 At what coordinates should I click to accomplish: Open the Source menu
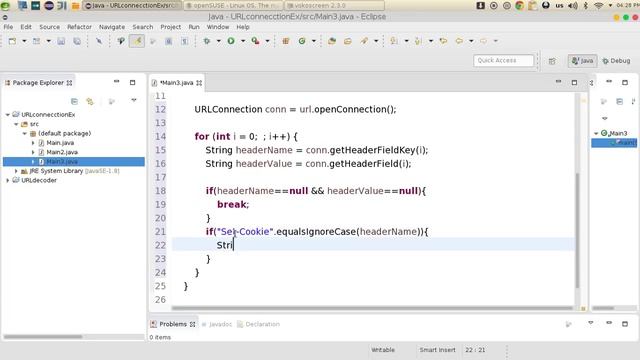[49, 27]
